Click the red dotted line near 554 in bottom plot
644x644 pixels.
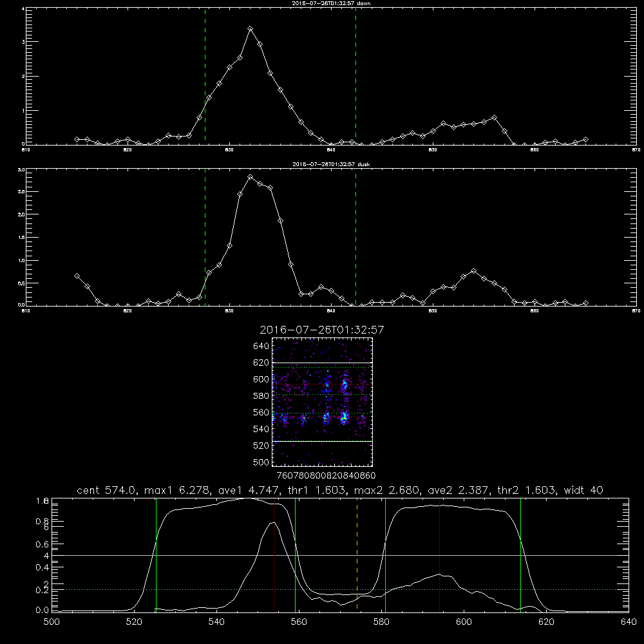tap(275, 554)
